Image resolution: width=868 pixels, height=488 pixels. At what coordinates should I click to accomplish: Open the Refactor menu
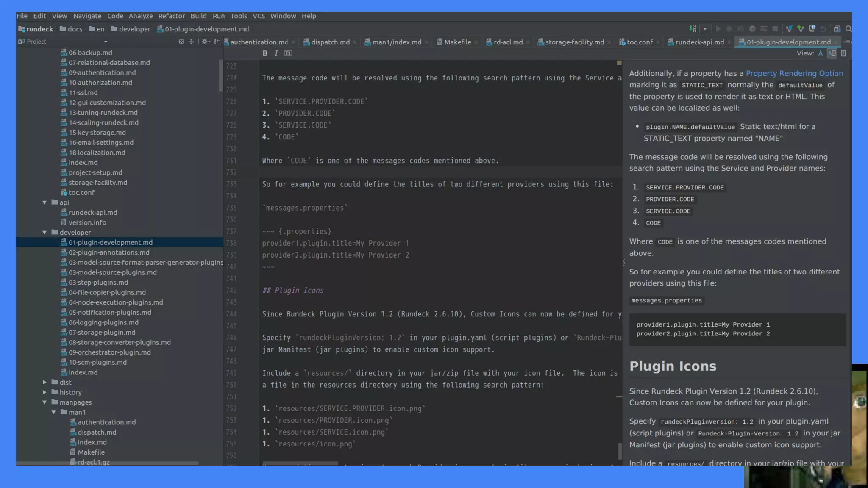coord(171,16)
